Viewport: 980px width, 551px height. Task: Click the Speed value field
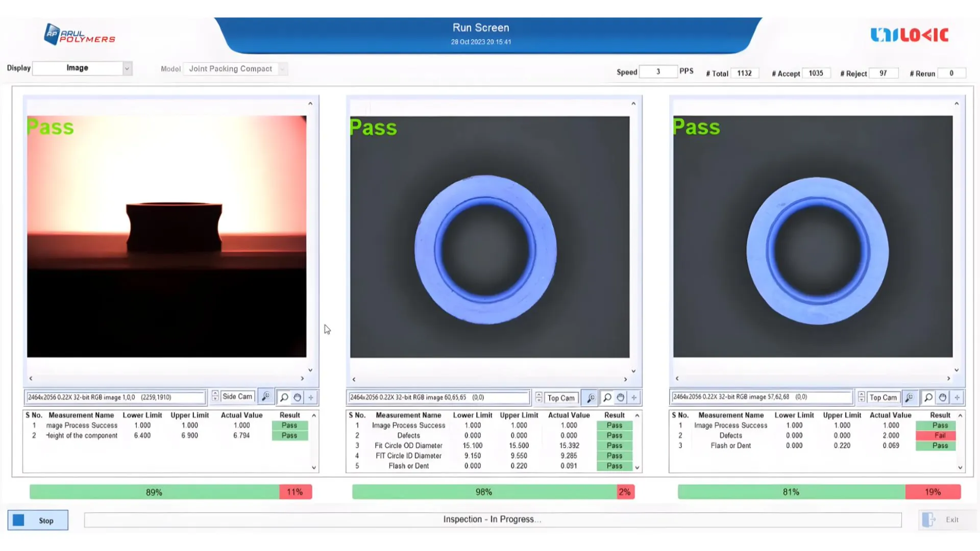(x=658, y=72)
